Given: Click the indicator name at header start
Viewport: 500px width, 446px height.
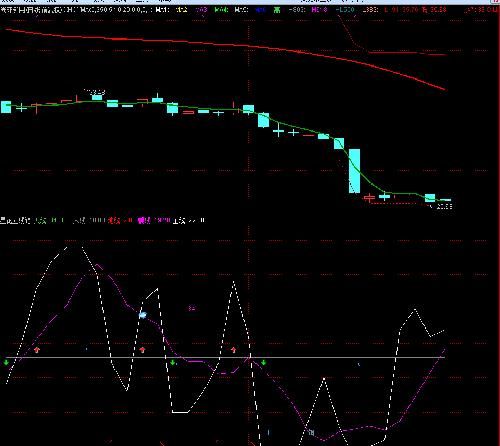Looking at the screenshot, I should pos(15,220).
